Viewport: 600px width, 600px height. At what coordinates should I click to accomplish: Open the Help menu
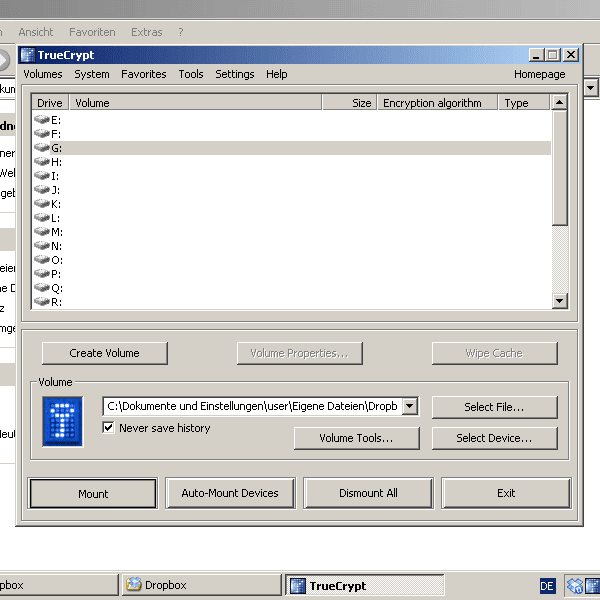tap(277, 74)
